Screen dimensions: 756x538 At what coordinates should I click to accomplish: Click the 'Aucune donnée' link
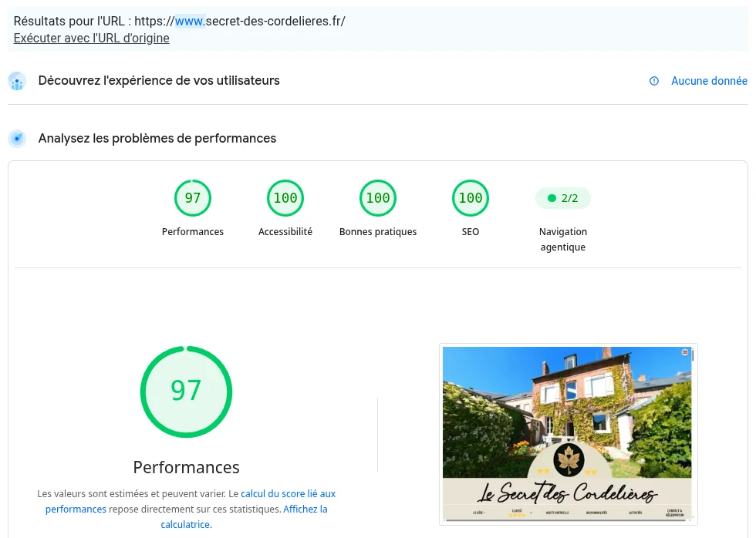point(709,81)
